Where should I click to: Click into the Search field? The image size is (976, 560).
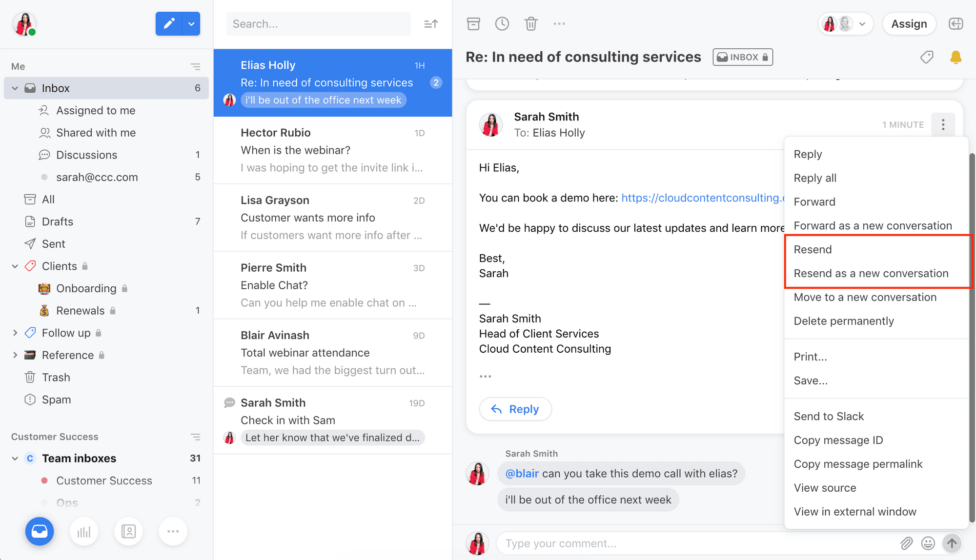(318, 24)
